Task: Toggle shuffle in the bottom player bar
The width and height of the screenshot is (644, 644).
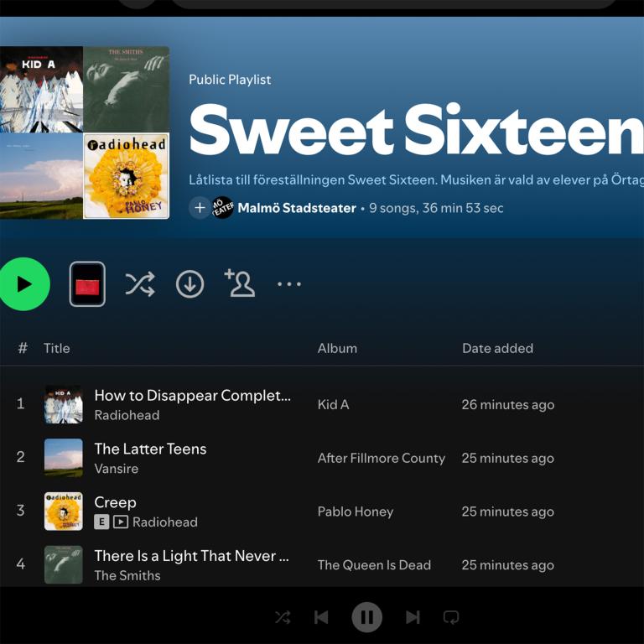Action: 283,617
